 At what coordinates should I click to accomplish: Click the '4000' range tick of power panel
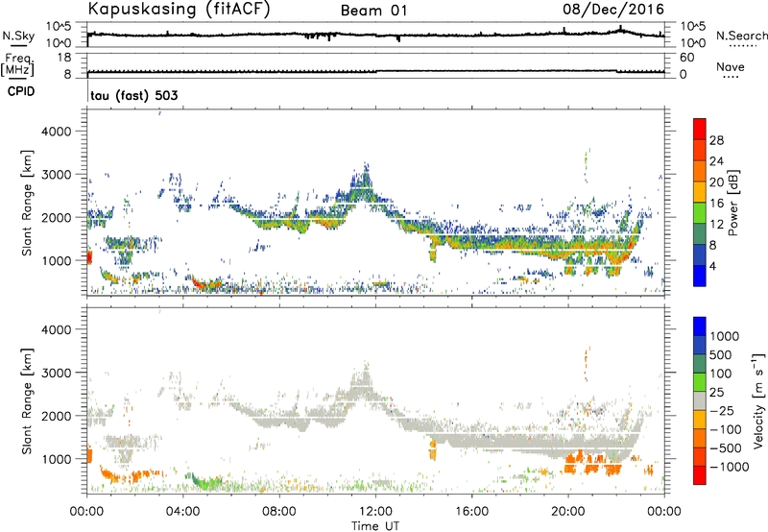point(57,132)
